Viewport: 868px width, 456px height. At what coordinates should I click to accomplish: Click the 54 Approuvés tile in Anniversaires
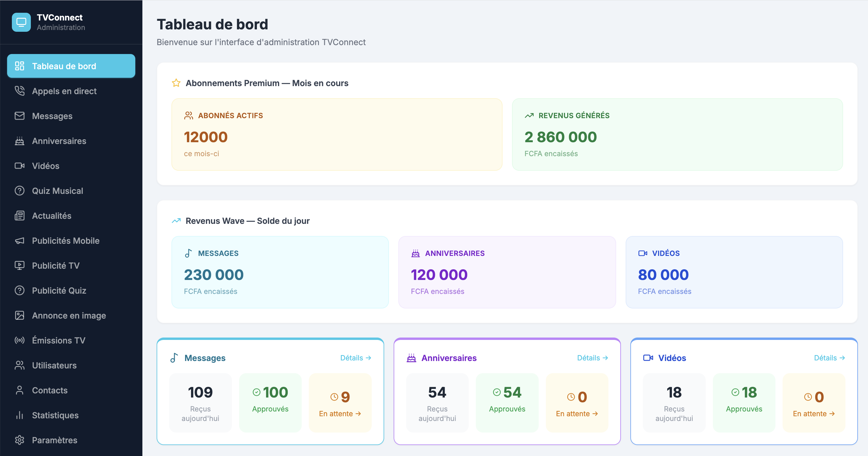coord(507,403)
